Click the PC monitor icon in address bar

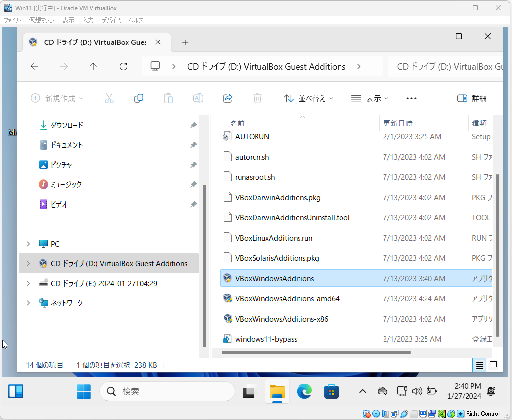(x=155, y=66)
